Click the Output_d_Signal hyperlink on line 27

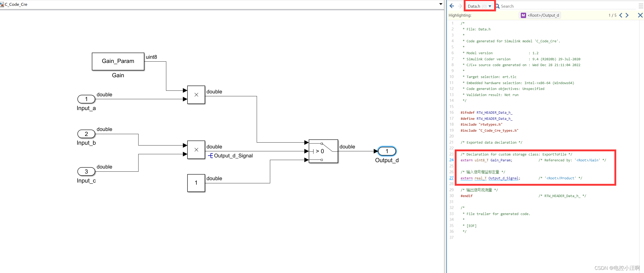pyautogui.click(x=503, y=178)
